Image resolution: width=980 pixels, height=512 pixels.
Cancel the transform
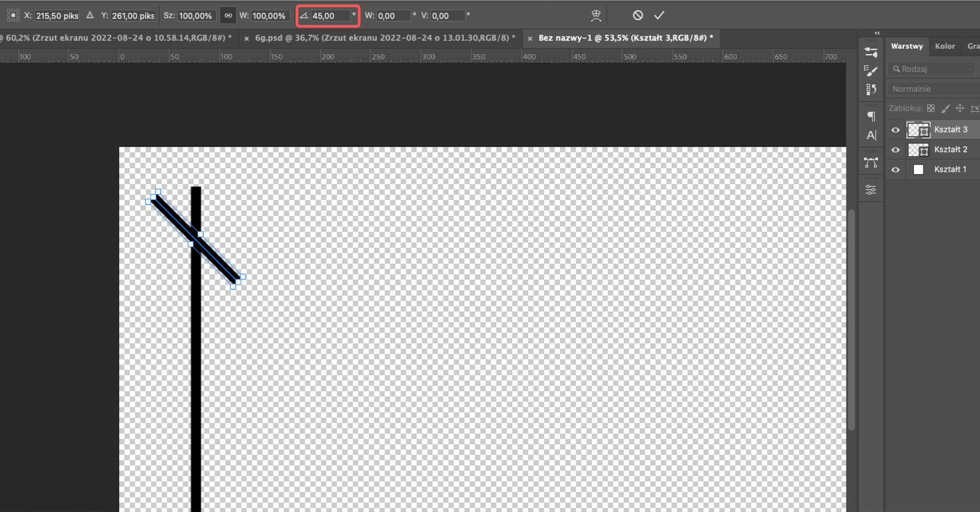(638, 15)
